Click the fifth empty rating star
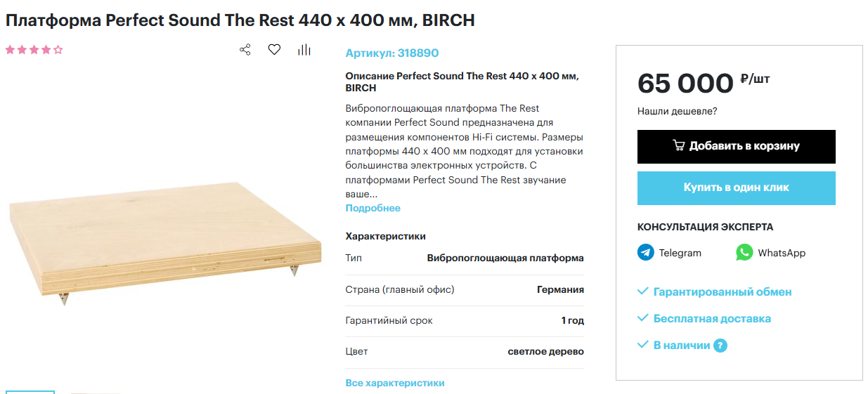 pyautogui.click(x=58, y=50)
